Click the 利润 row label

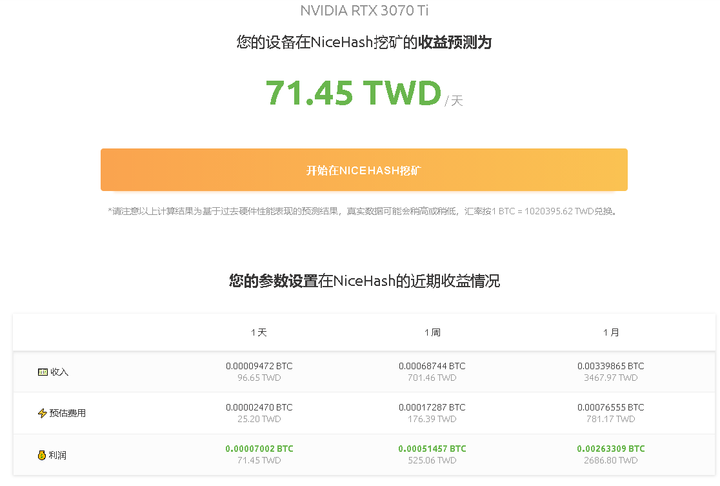[x=57, y=455]
